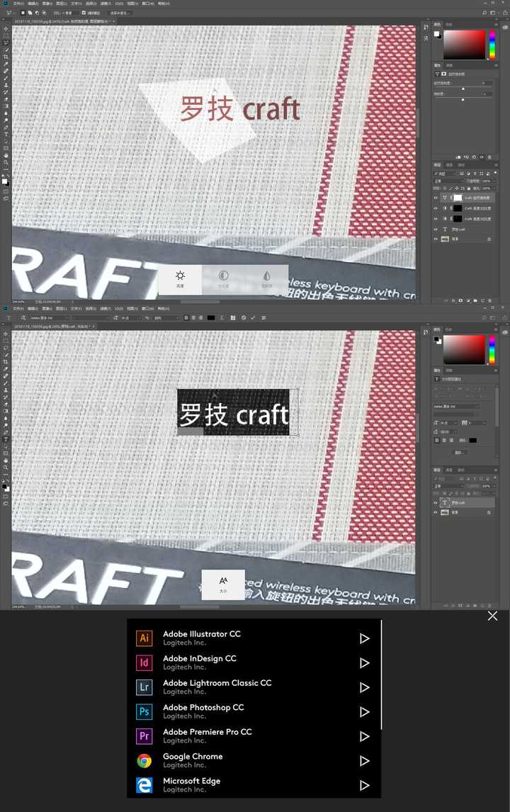This screenshot has width=510, height=812.
Task: Hide the background layer in upper Layers panel
Action: [436, 239]
